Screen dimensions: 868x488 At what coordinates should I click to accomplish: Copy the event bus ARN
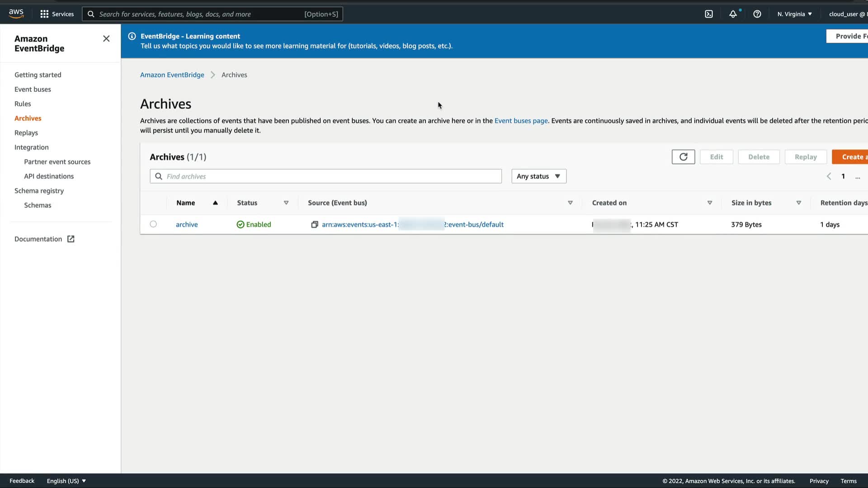coord(315,225)
